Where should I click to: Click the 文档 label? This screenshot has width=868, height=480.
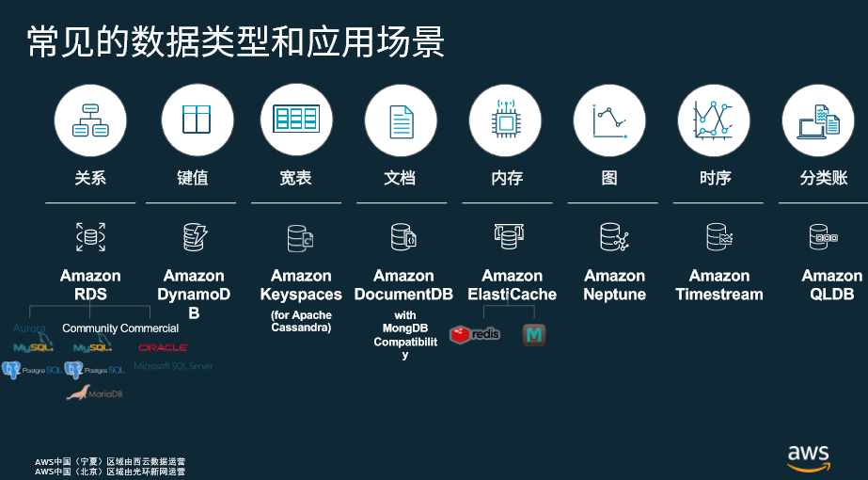point(400,178)
